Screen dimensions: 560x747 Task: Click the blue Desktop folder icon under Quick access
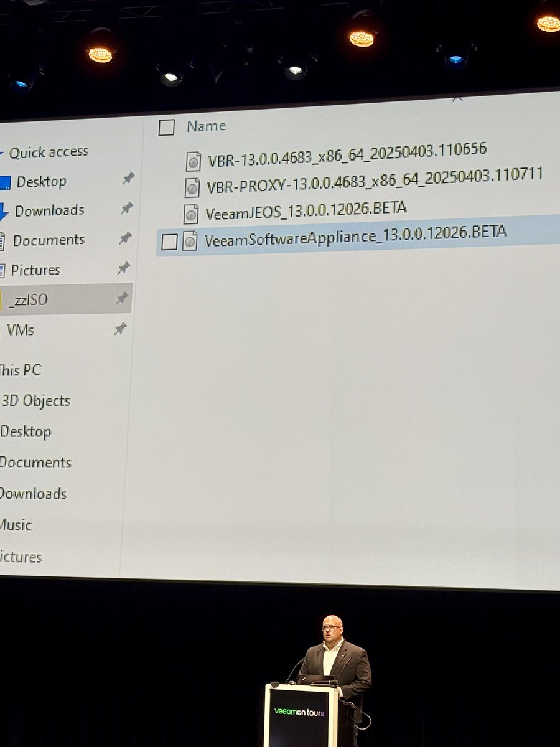(x=4, y=183)
